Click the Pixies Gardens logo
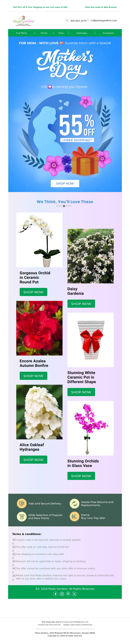Viewport: 130px width, 644px height. [x=24, y=21]
